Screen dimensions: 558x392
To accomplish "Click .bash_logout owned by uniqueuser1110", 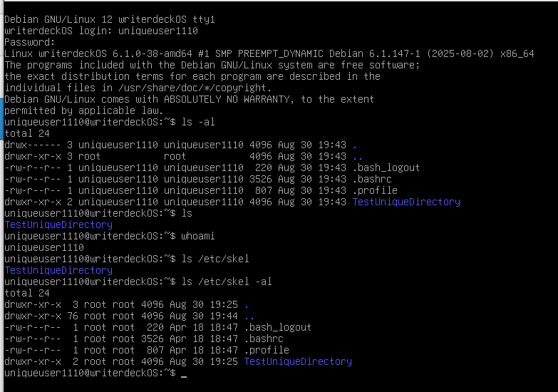I will point(386,167).
